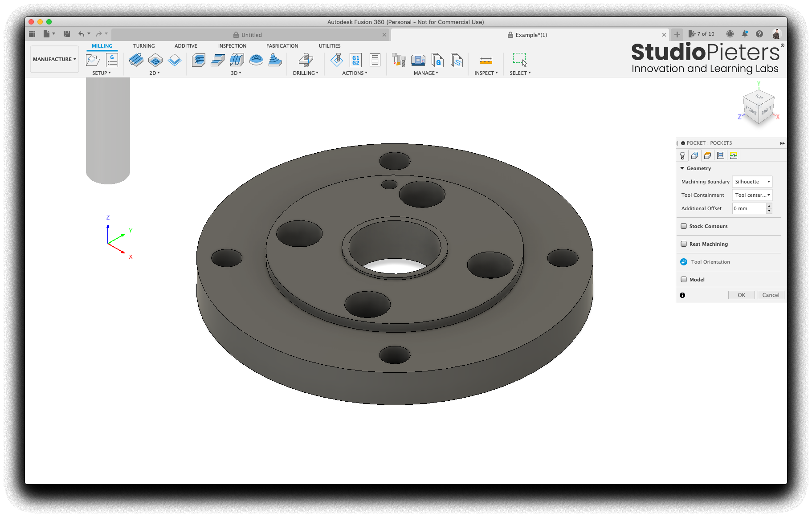This screenshot has width=812, height=517.
Task: Open the data panel grid icon
Action: 32,34
